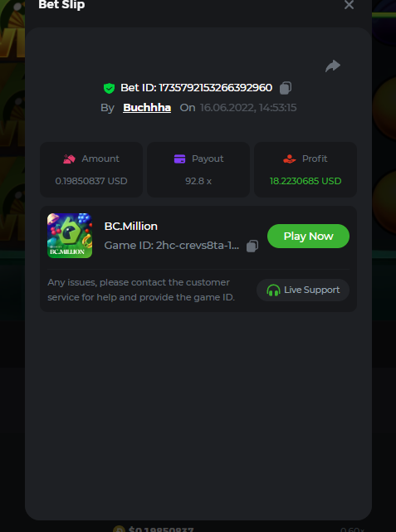Click the Amount money icon

69,159
